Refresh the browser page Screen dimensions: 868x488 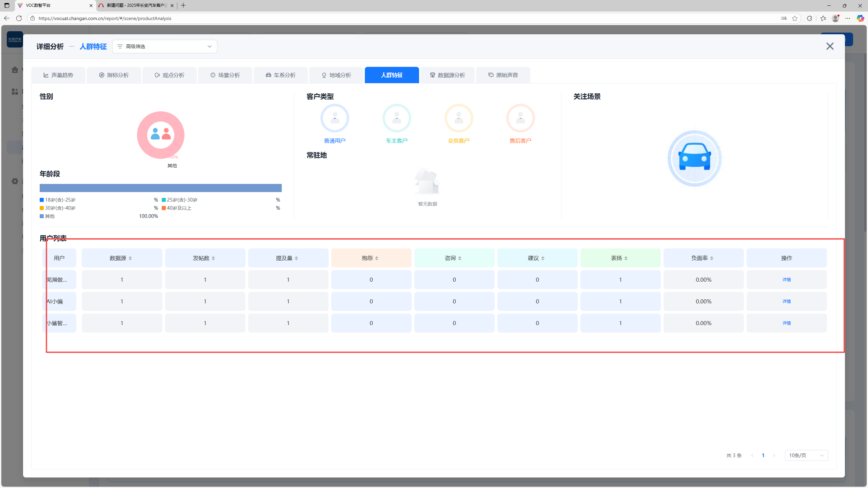pyautogui.click(x=19, y=18)
